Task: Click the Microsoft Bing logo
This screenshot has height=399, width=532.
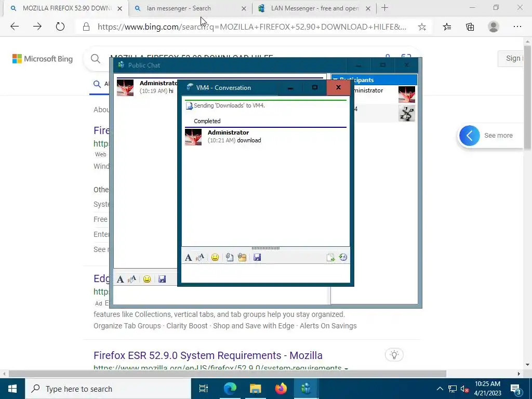Action: point(43,59)
